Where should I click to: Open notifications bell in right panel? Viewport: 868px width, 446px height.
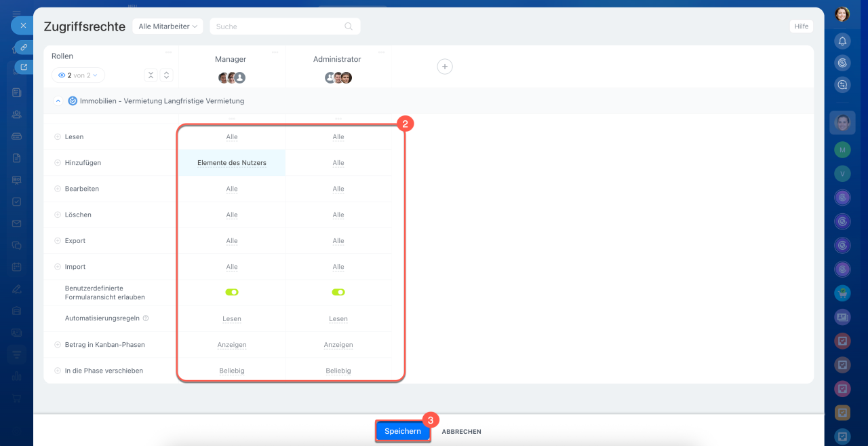[x=842, y=41]
